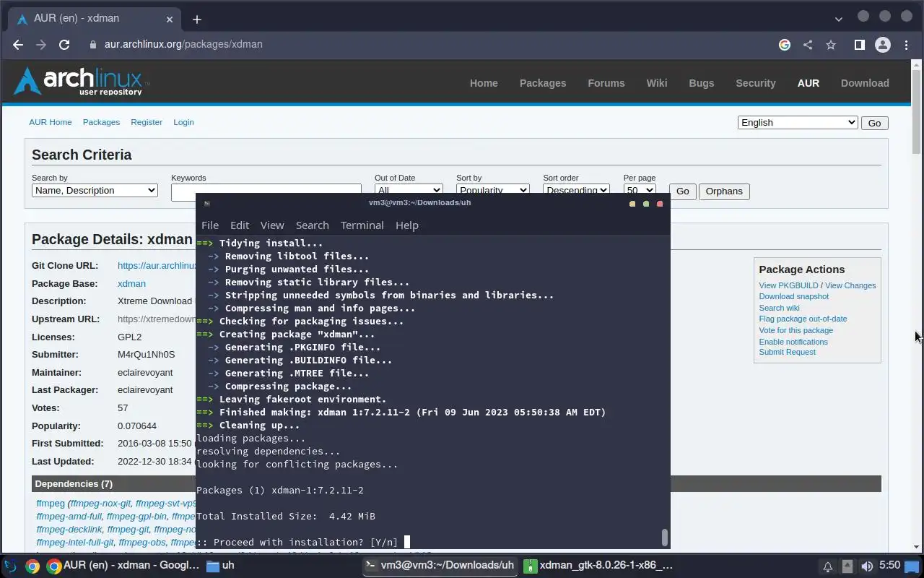
Task: Go to Forums in top navigation
Action: [606, 83]
